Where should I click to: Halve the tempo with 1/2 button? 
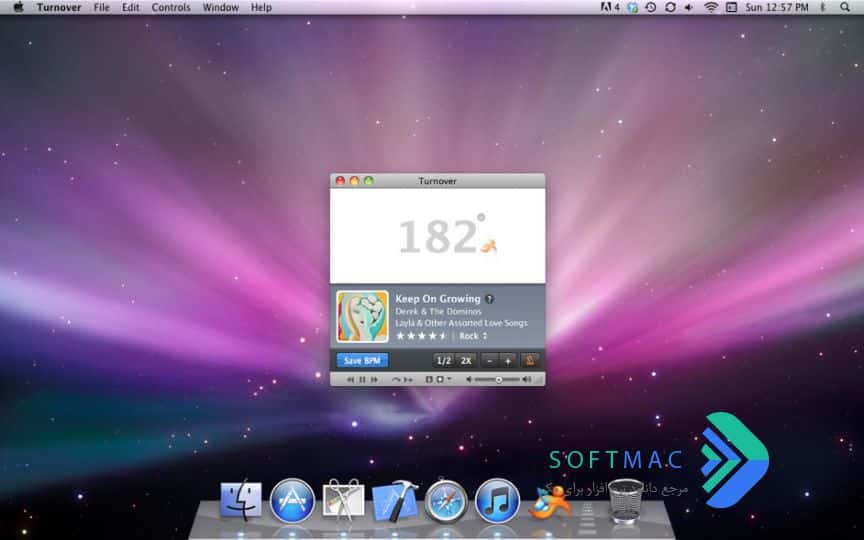(444, 360)
